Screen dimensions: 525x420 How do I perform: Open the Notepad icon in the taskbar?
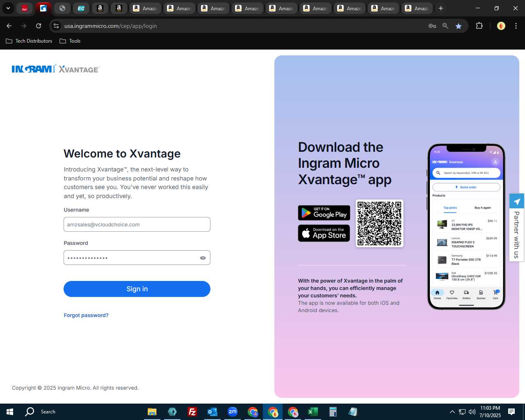[353, 412]
